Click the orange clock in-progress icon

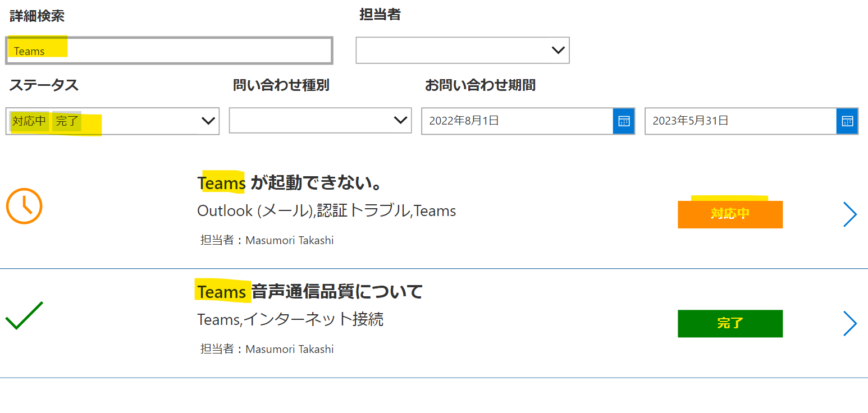[24, 206]
